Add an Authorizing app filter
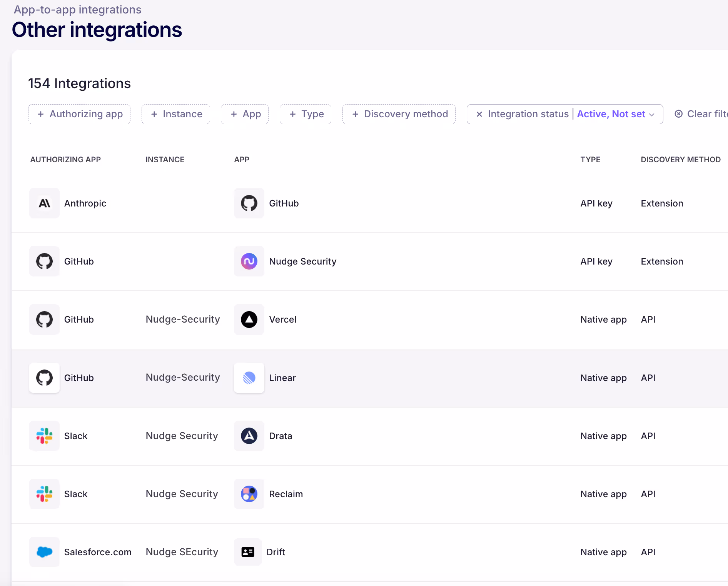The height and width of the screenshot is (586, 728). 79,114
